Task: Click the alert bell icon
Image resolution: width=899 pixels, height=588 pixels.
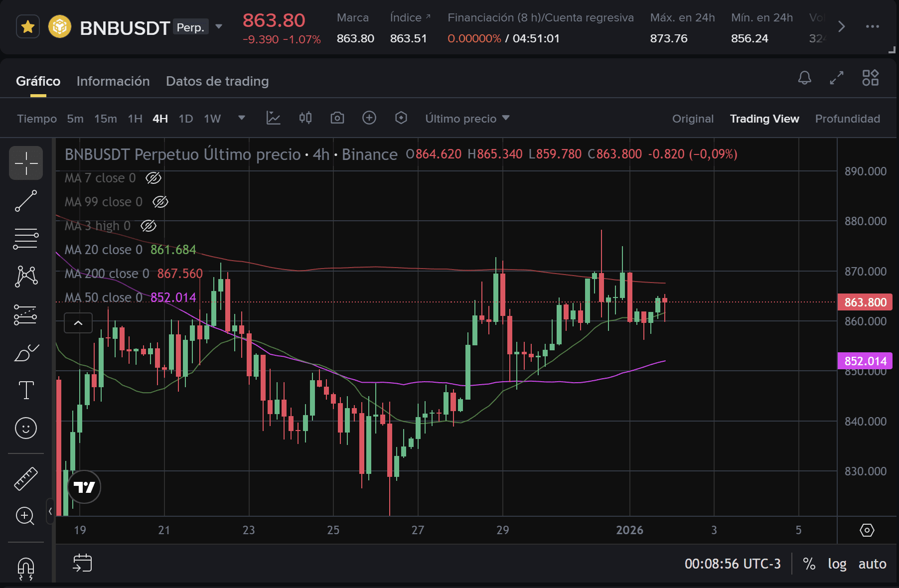Action: (805, 78)
